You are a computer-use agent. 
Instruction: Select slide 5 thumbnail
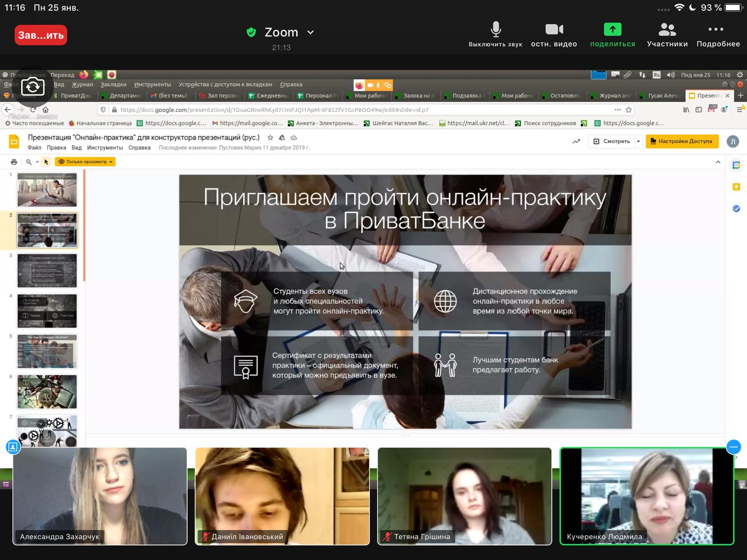[47, 351]
